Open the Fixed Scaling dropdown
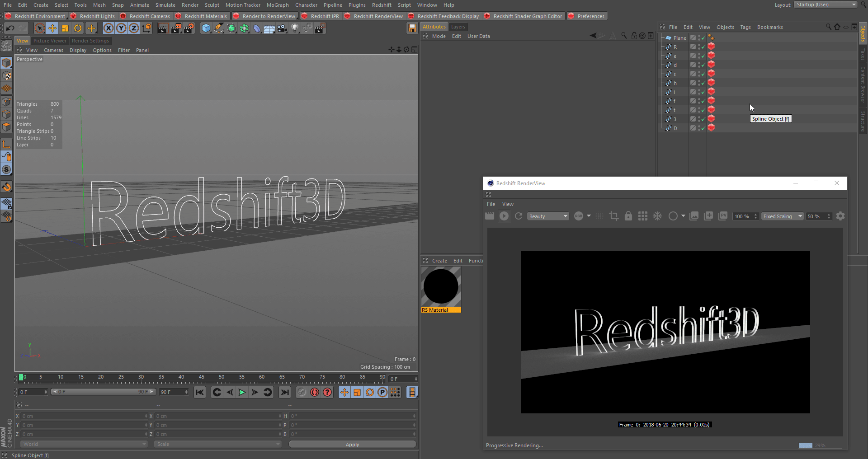This screenshot has height=459, width=868. point(783,216)
